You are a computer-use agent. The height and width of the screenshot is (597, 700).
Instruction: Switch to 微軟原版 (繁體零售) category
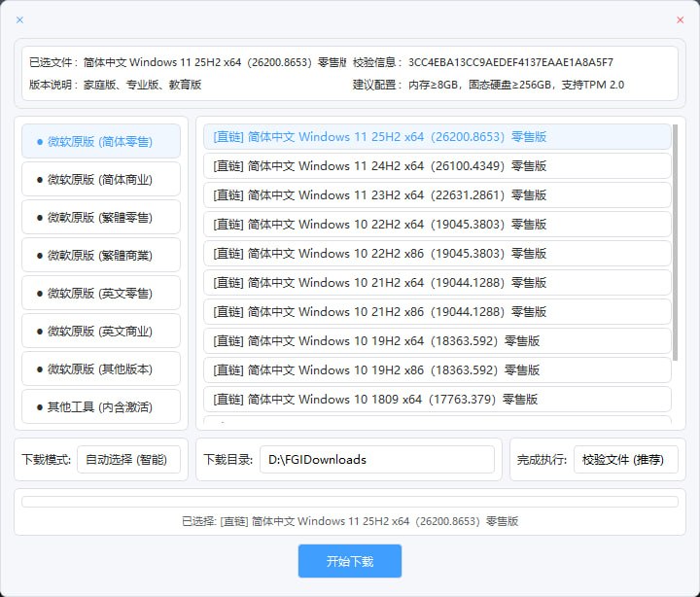(x=101, y=218)
